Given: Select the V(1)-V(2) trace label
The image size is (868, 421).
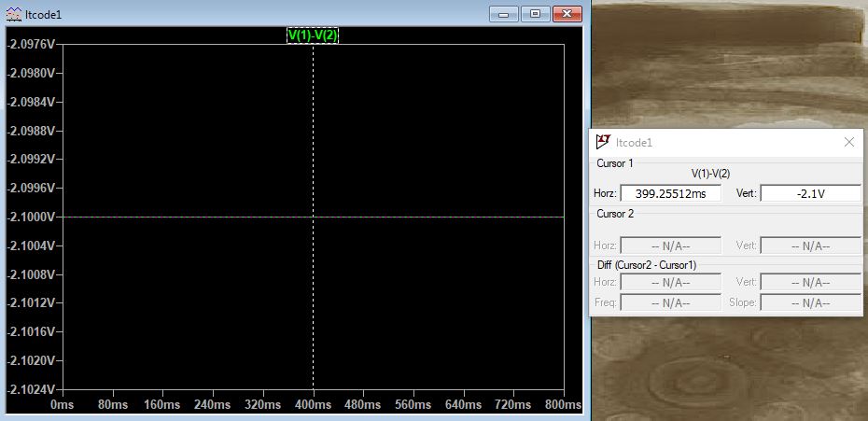Looking at the screenshot, I should click(x=312, y=35).
